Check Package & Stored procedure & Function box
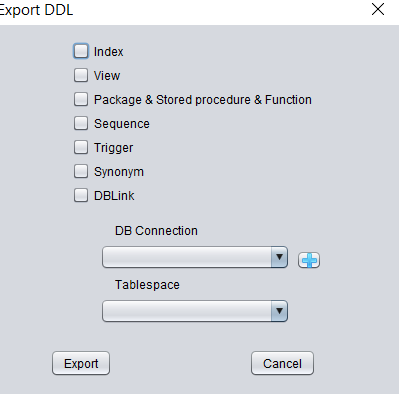 click(81, 99)
